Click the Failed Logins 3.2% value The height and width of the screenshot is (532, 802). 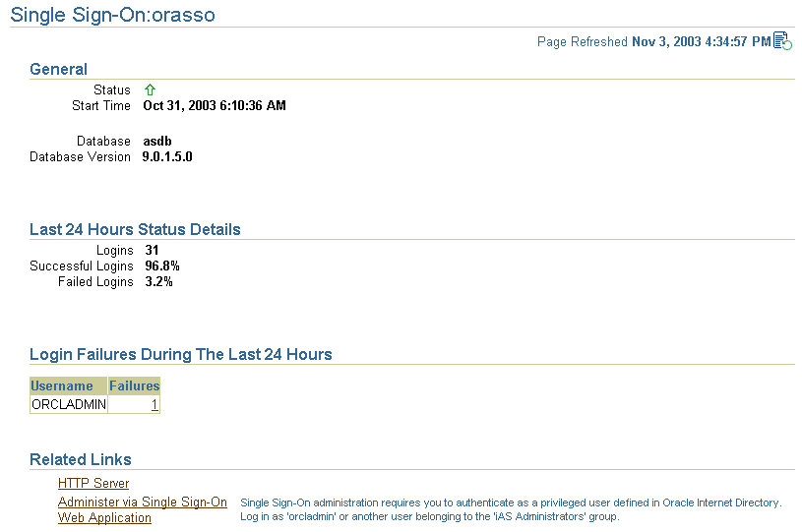(158, 282)
